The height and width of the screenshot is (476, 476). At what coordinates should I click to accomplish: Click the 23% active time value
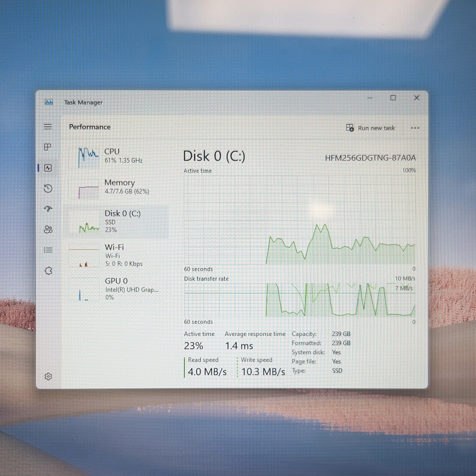coord(194,346)
